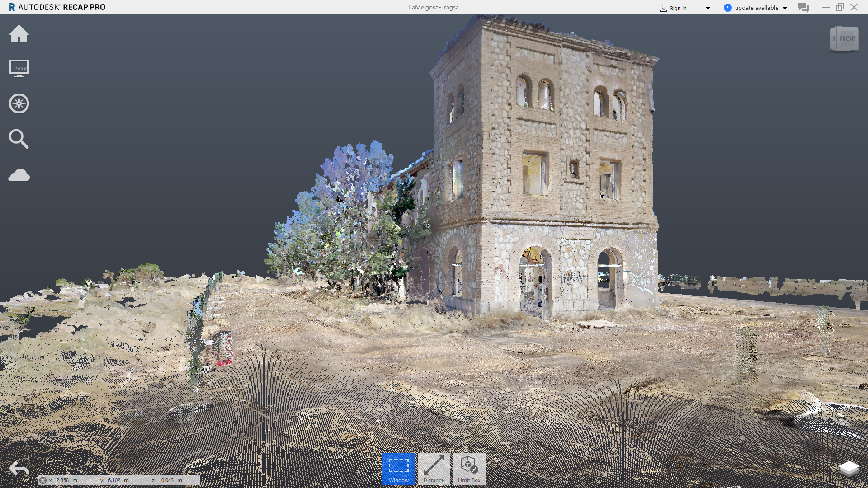Click the blue update alert icon
Image resolution: width=868 pixels, height=488 pixels.
727,8
